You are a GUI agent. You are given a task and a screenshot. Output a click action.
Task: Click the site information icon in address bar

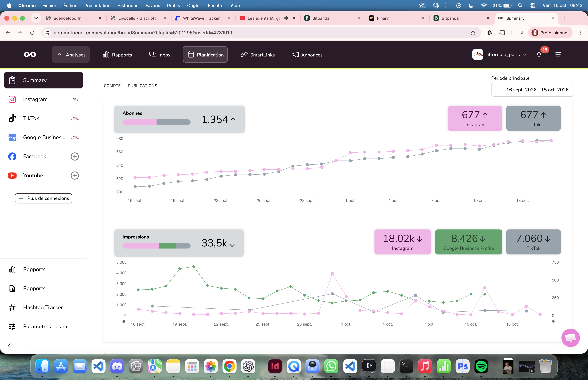[47, 32]
